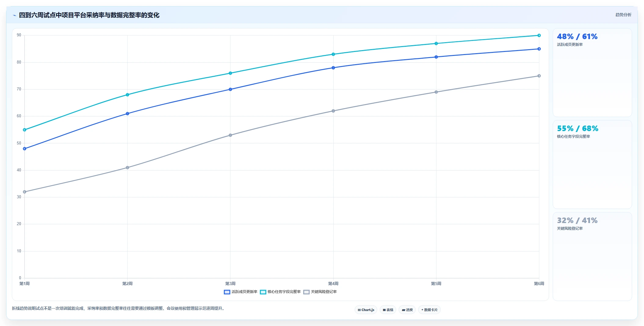Open the Chart.js chip
This screenshot has height=326, width=644.
tap(366, 310)
